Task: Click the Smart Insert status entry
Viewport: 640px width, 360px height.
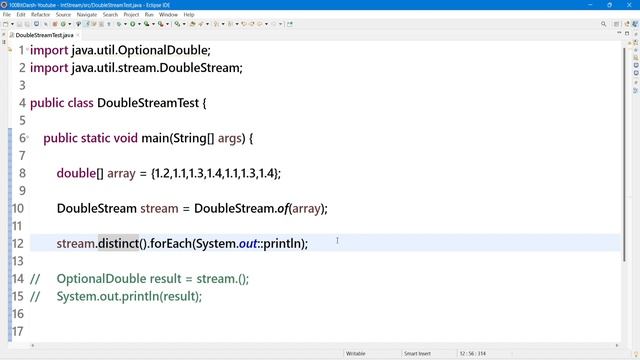Action: [417, 353]
